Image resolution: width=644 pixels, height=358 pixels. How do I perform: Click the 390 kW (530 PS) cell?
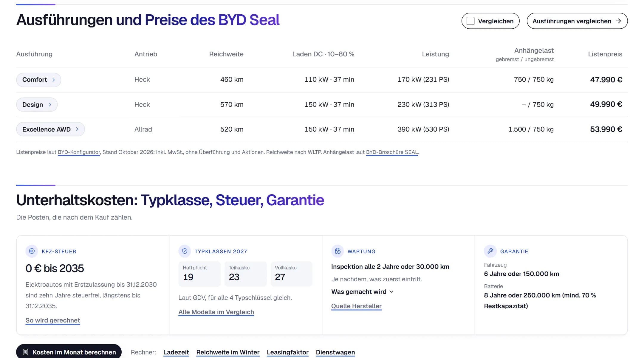click(423, 129)
